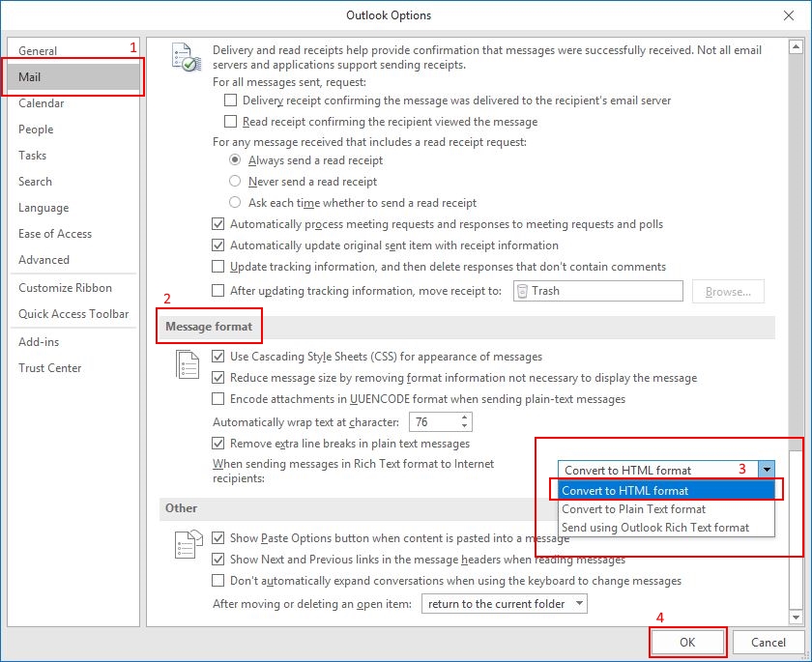Enable Don't automatically expand conversations option
Viewport: 812px width, 662px height.
point(218,581)
